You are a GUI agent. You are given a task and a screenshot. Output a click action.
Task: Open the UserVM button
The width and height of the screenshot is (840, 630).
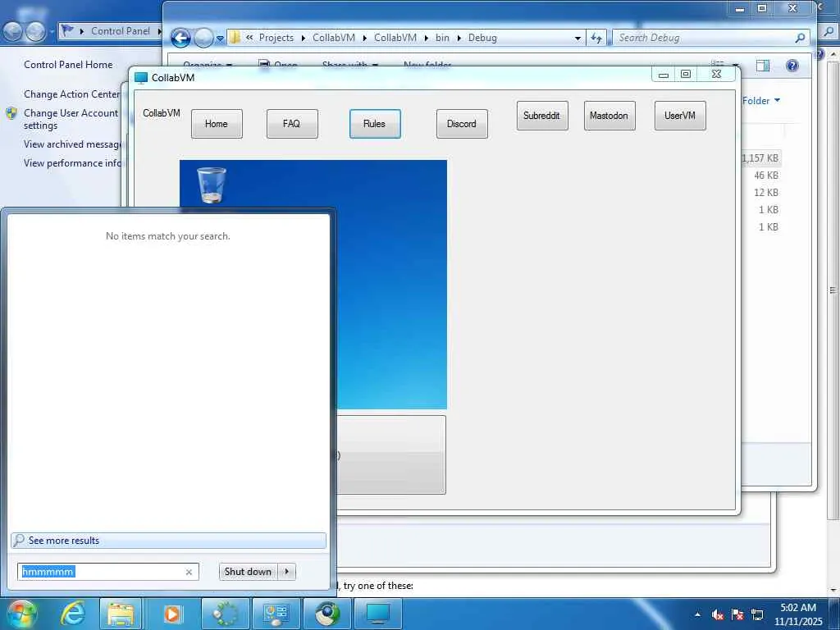pyautogui.click(x=680, y=115)
